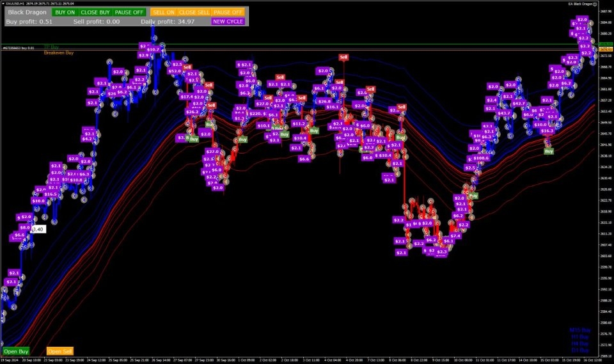Click CLOSE BUY in the panel
The height and width of the screenshot is (364, 614).
tap(95, 12)
